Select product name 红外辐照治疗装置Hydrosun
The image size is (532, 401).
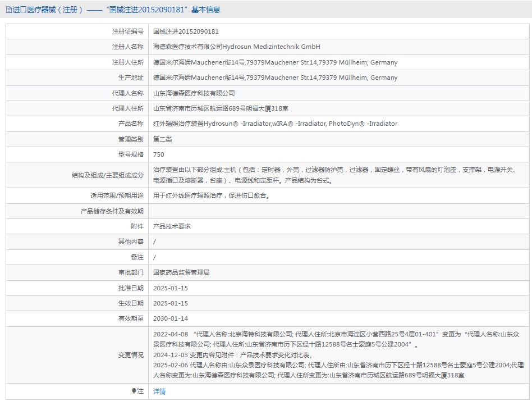(275, 124)
